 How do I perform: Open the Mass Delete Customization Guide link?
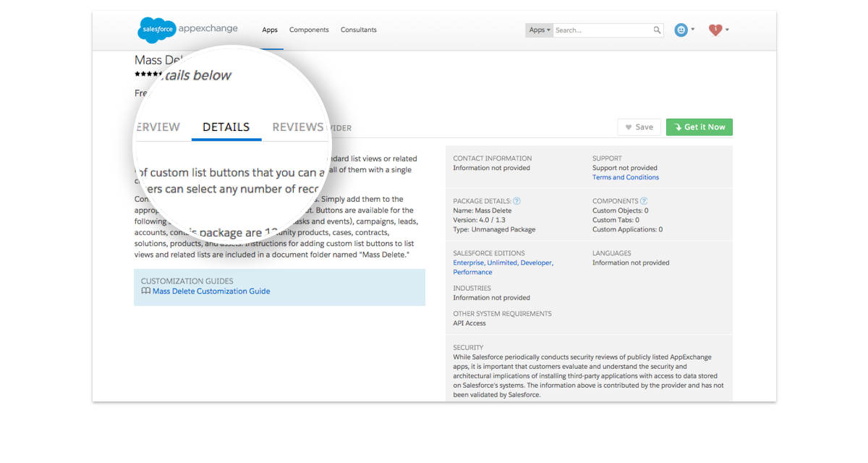click(211, 292)
